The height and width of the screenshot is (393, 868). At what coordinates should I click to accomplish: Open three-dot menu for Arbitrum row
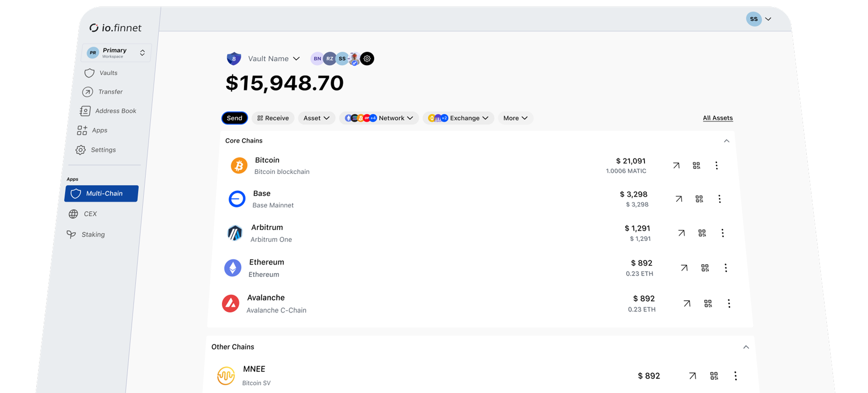pos(723,233)
